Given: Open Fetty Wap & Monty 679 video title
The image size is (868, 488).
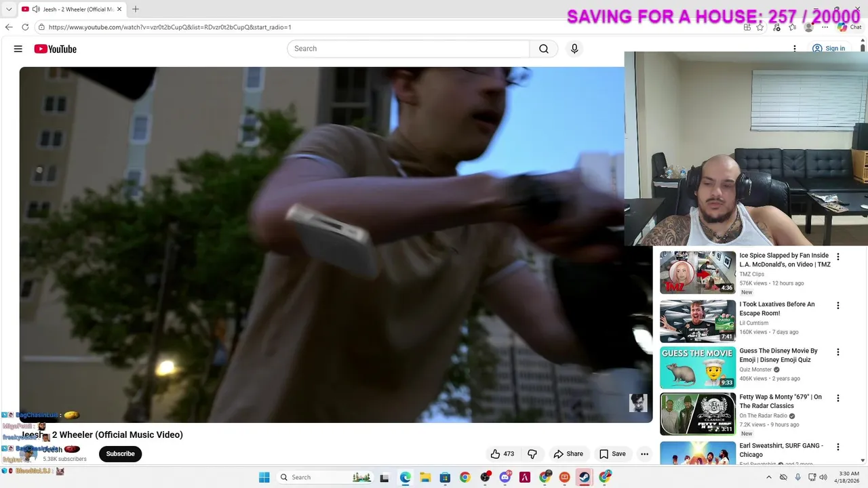Looking at the screenshot, I should pos(781,401).
